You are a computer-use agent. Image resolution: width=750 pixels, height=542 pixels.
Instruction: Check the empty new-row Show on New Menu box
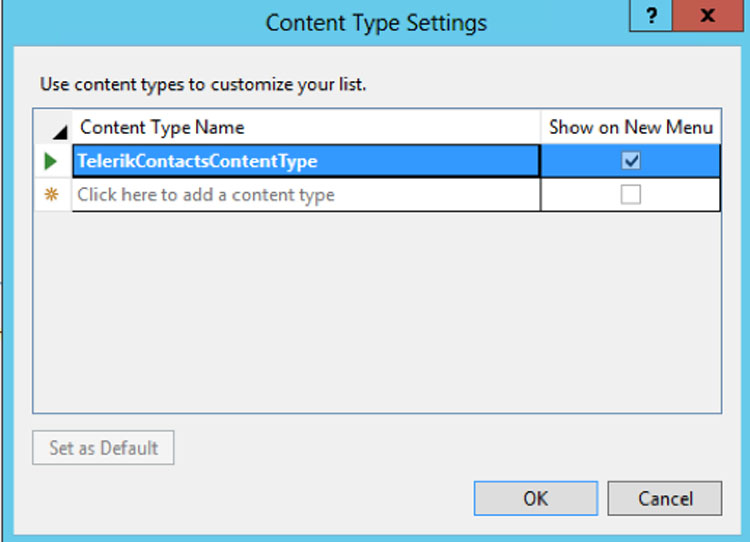pos(630,195)
